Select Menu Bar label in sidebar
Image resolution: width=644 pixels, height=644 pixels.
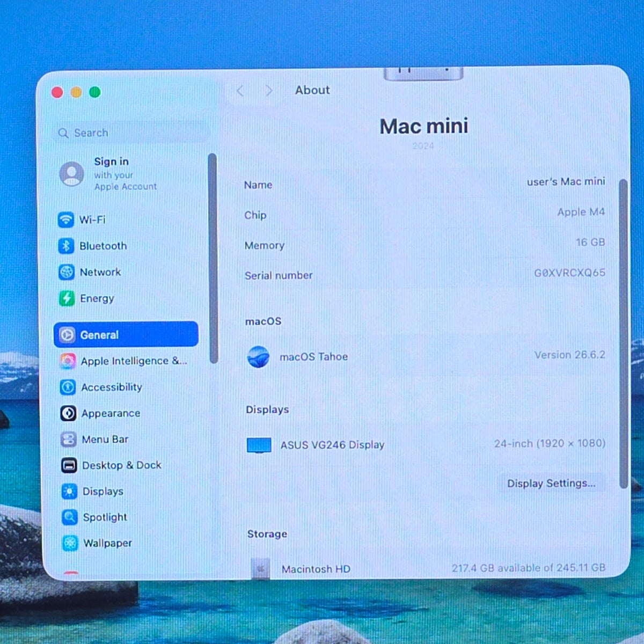(x=105, y=440)
